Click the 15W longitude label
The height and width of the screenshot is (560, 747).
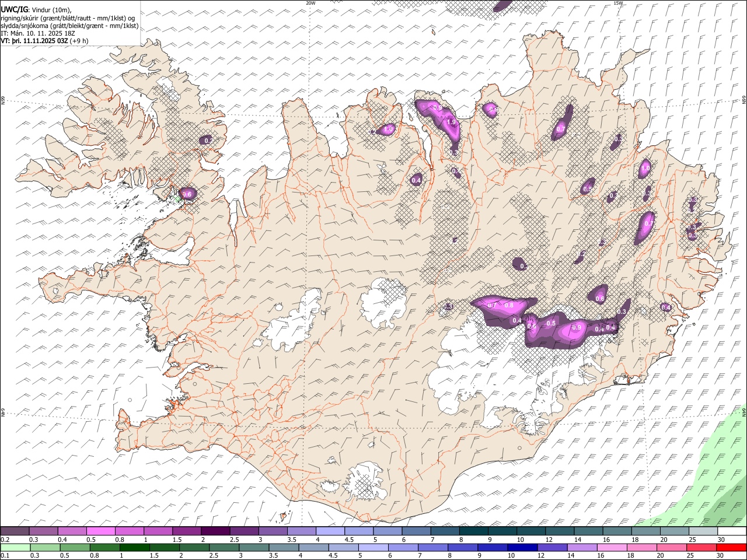[x=618, y=3]
